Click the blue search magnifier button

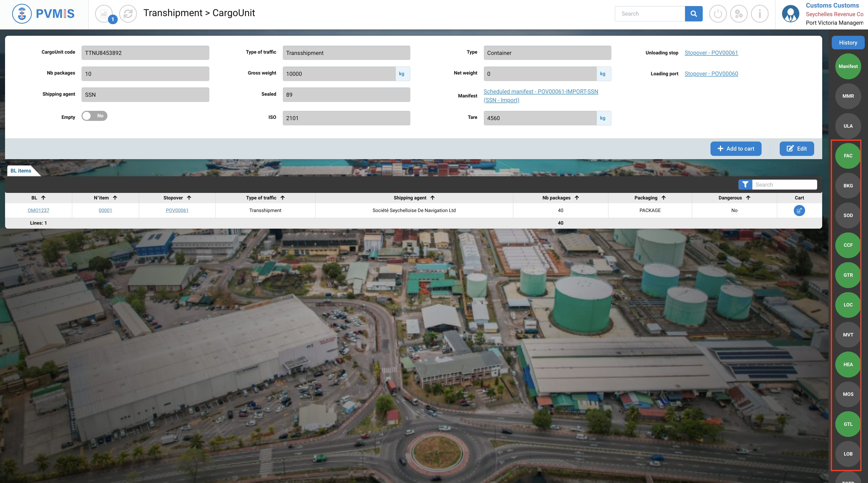tap(693, 14)
